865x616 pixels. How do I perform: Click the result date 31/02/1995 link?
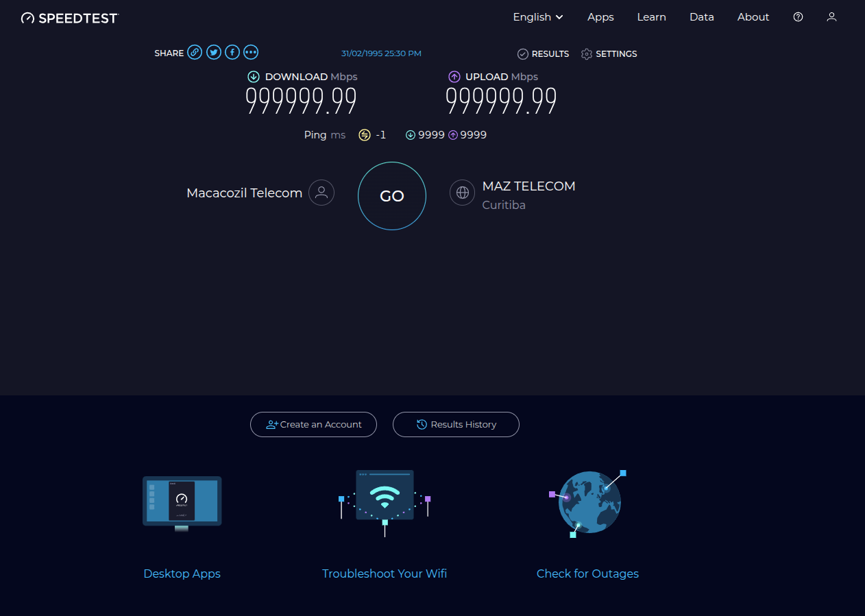(x=381, y=53)
